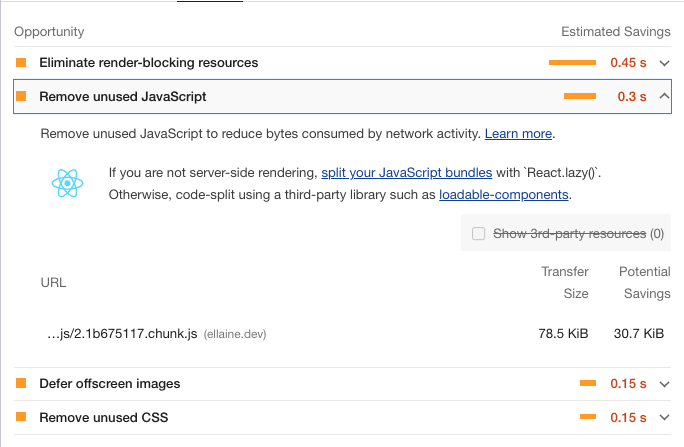The width and height of the screenshot is (684, 447).
Task: Click orange square beside Eliminate render-blocking resources
Action: [x=21, y=62]
